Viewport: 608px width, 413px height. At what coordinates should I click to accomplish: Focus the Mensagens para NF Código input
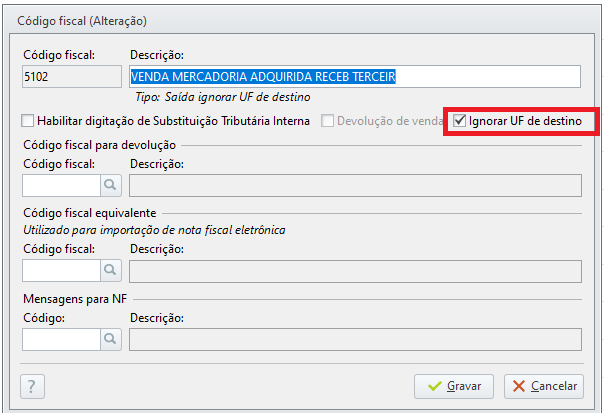point(61,339)
